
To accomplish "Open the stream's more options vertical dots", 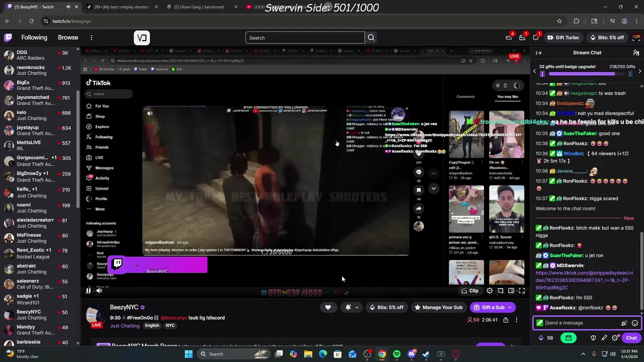I will coord(516,320).
